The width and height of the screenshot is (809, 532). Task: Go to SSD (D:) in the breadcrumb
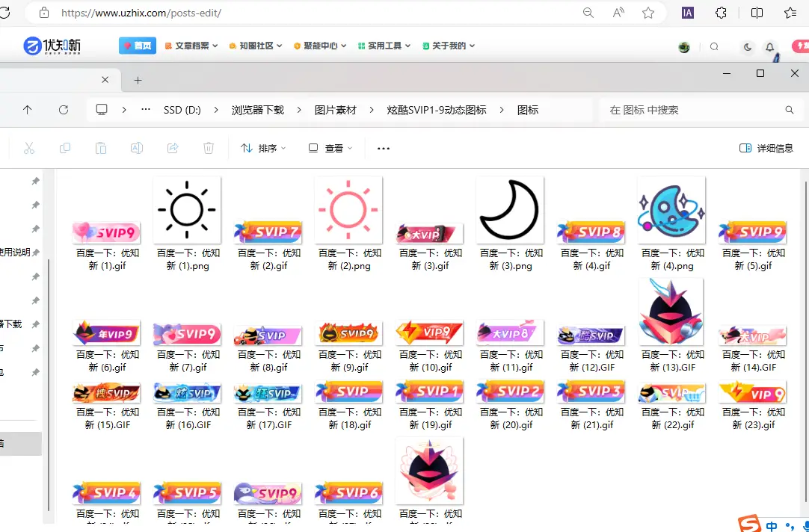(182, 110)
